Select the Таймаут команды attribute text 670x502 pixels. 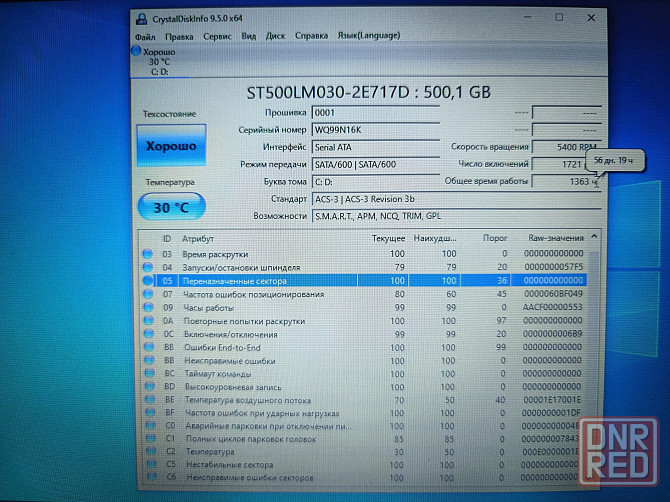pyautogui.click(x=217, y=374)
